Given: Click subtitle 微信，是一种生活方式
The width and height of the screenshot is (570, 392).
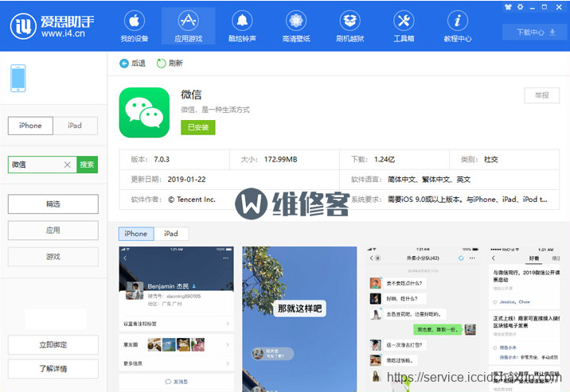Looking at the screenshot, I should coord(215,110).
